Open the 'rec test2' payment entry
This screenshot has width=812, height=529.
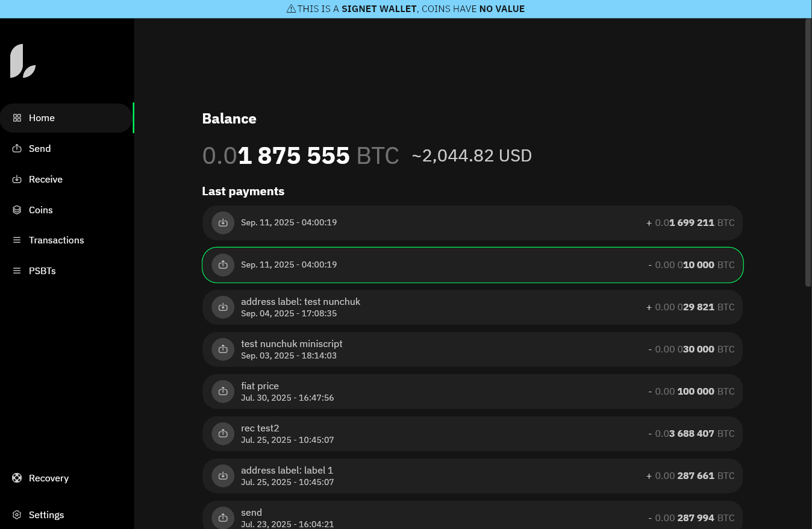(472, 434)
